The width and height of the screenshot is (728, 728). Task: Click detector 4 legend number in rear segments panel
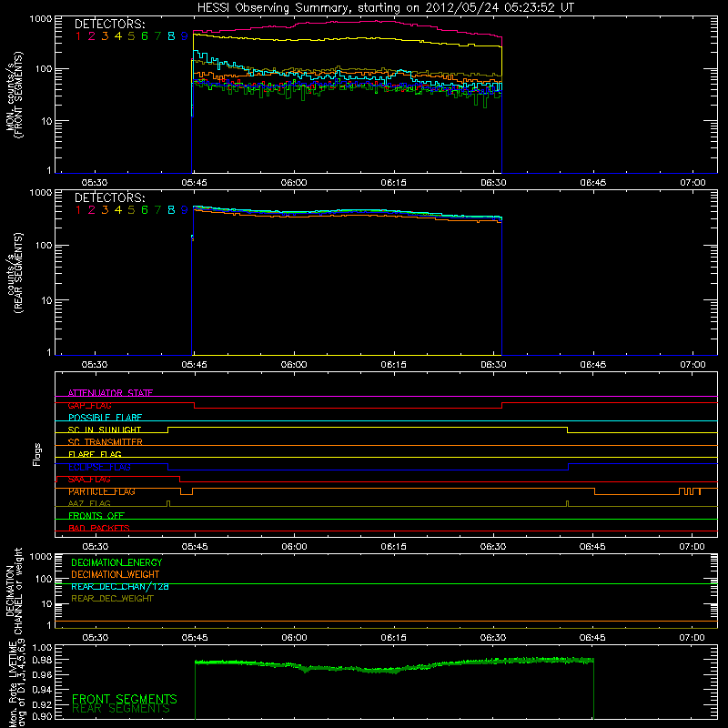(x=118, y=210)
